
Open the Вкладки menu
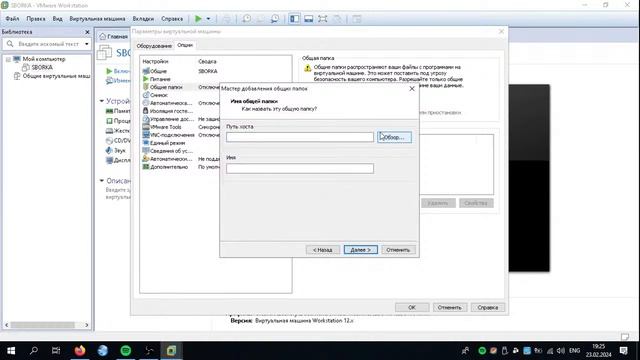click(x=143, y=19)
